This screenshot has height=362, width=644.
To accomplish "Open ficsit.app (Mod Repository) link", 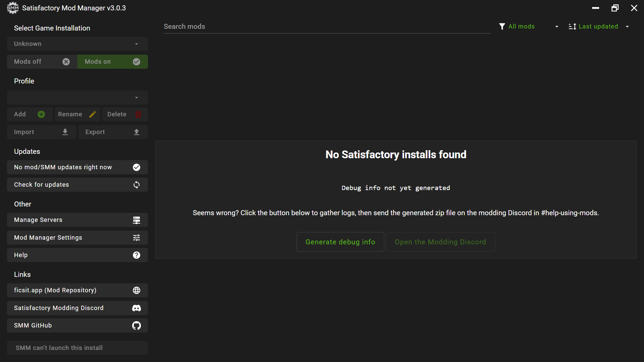I will 77,290.
